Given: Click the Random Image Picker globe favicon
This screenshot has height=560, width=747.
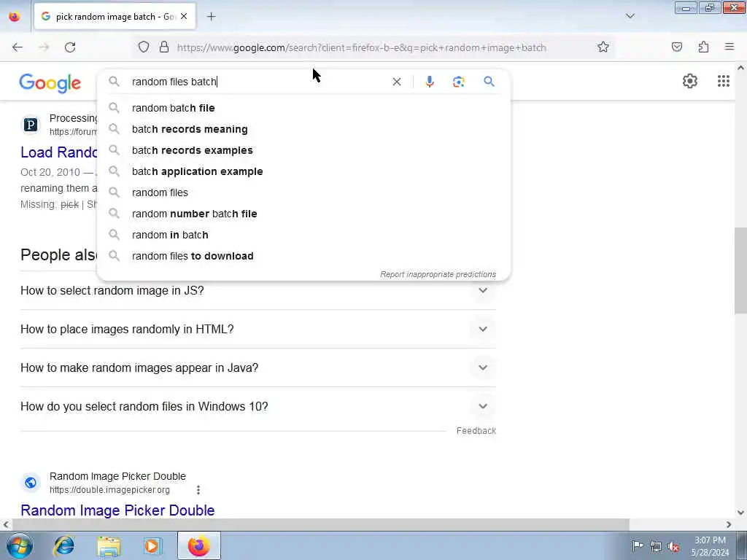Looking at the screenshot, I should click(x=31, y=483).
